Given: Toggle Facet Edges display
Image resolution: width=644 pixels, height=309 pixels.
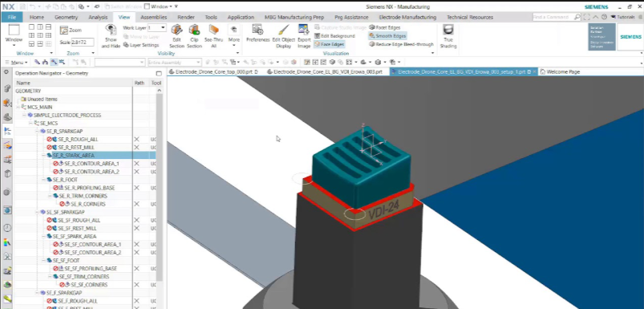Looking at the screenshot, I should tap(385, 27).
